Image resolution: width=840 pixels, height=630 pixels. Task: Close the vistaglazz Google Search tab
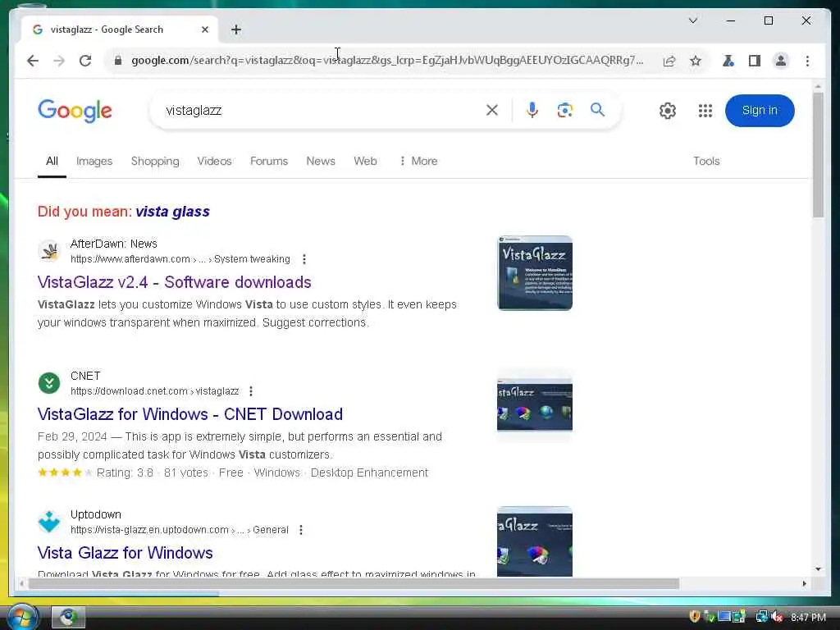point(204,30)
